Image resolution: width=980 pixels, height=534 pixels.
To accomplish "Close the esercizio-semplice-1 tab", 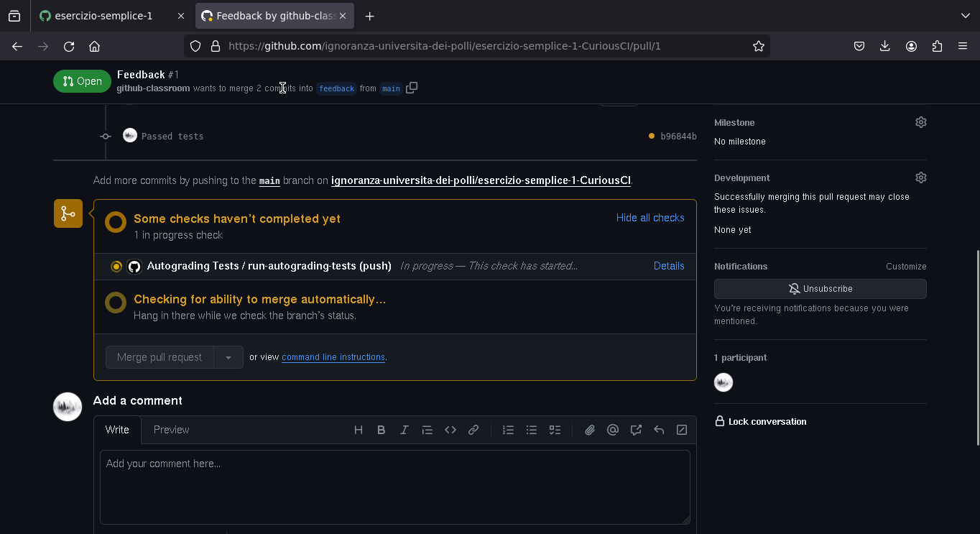I will pyautogui.click(x=181, y=16).
